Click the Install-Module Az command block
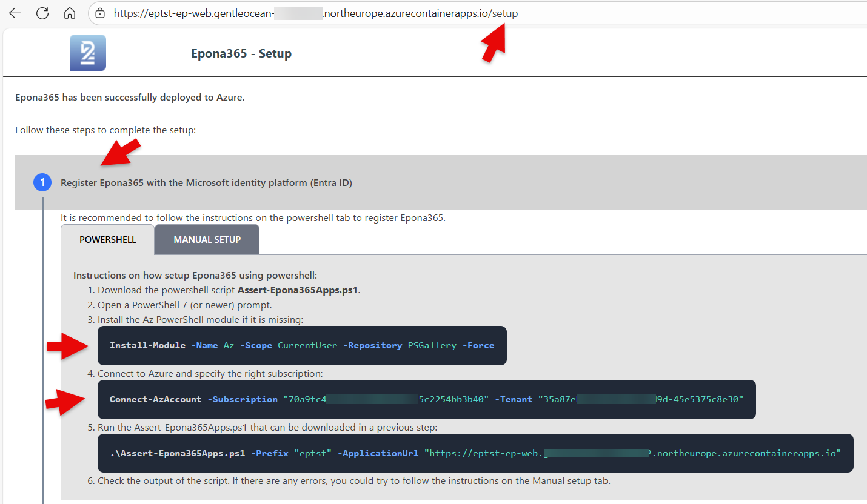 301,345
